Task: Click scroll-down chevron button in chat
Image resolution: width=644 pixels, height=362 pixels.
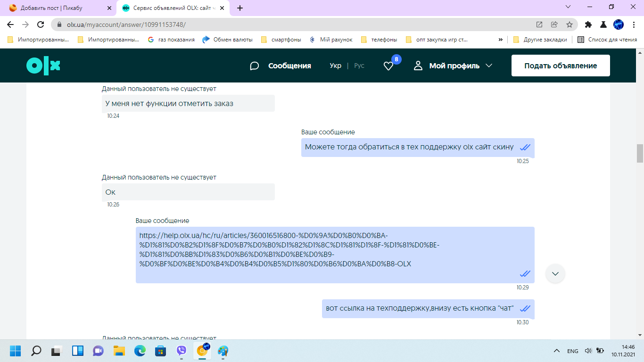Action: (555, 274)
